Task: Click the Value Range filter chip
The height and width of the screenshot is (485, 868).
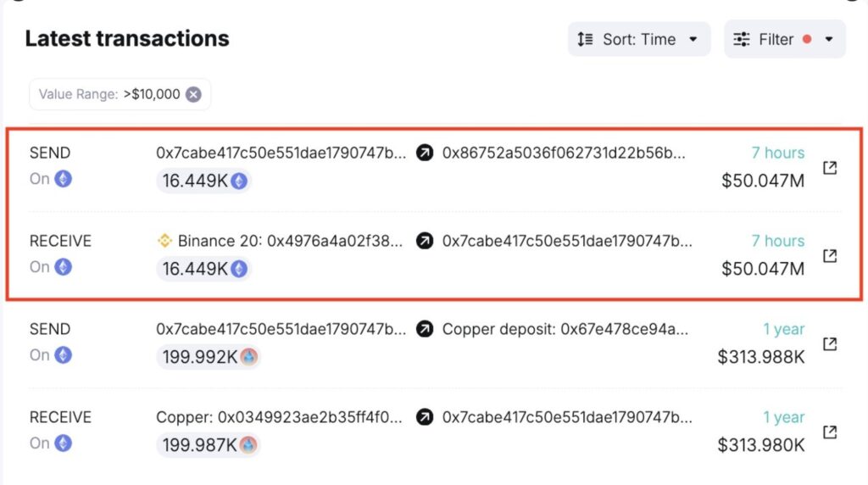Action: (120, 95)
